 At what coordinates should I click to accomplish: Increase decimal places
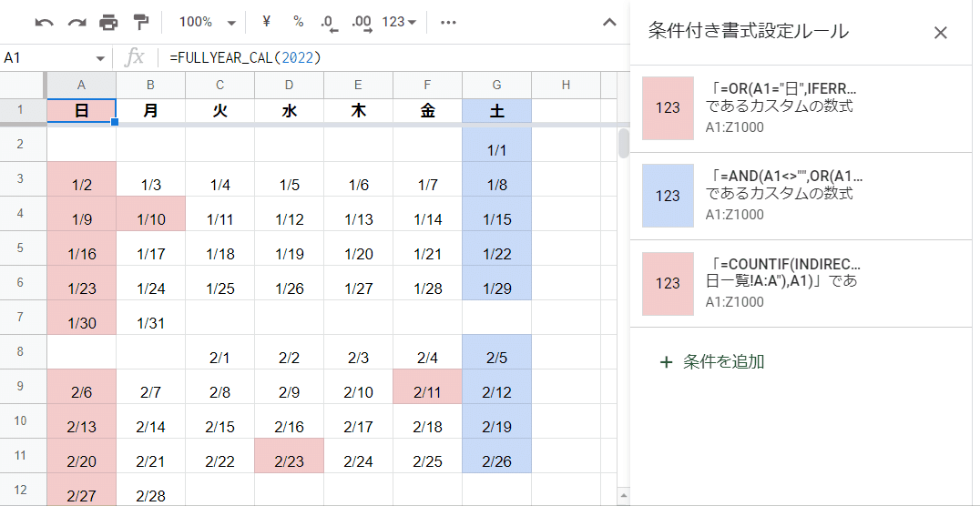[361, 22]
